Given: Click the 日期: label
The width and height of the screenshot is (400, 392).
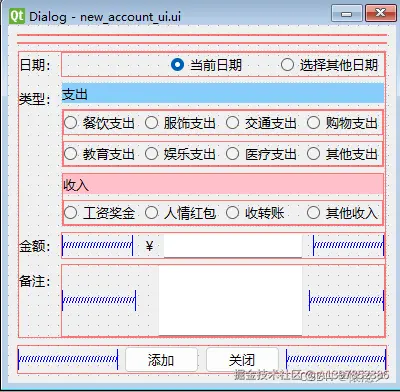Looking at the screenshot, I should 35,65.
